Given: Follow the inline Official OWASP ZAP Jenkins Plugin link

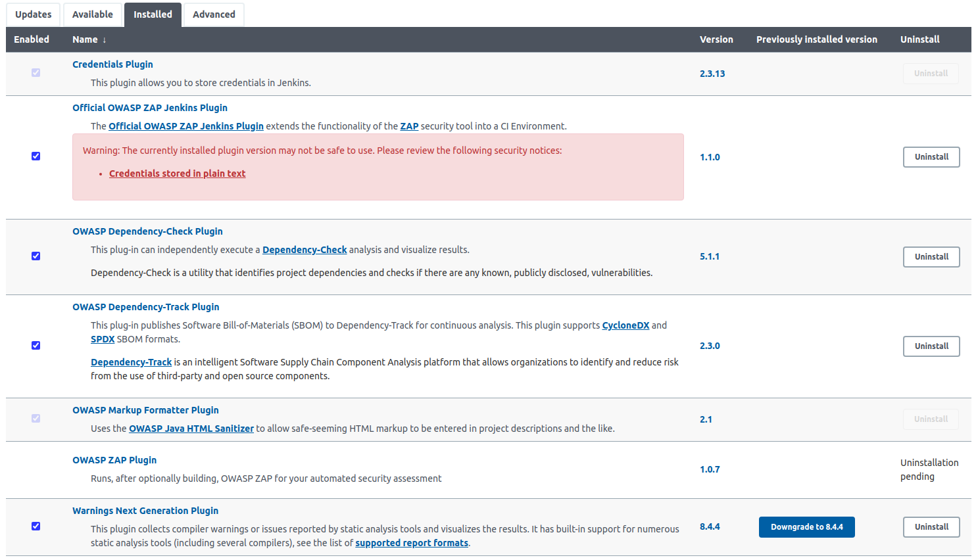Looking at the screenshot, I should (186, 126).
